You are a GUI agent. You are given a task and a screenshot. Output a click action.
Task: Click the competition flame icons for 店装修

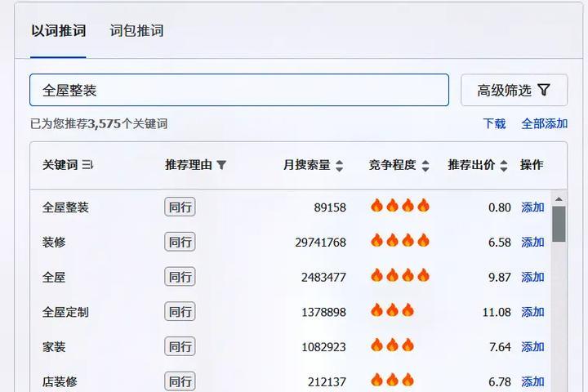[x=392, y=380]
